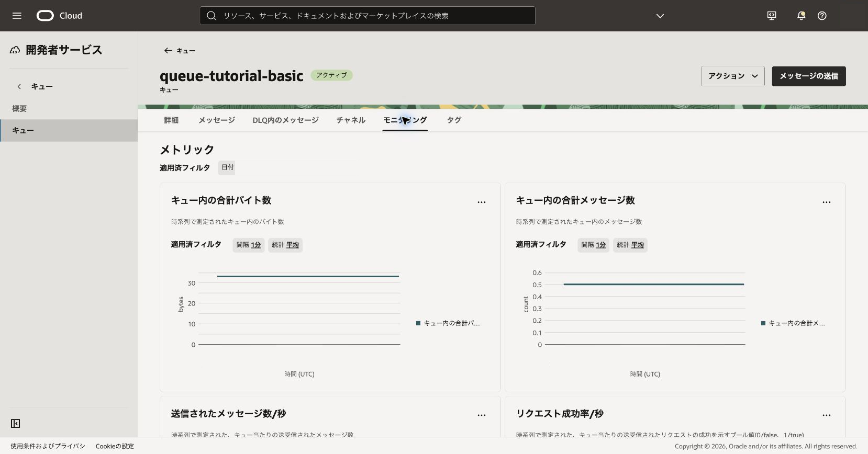
Task: Click the アクティブ status badge
Action: coord(332,75)
